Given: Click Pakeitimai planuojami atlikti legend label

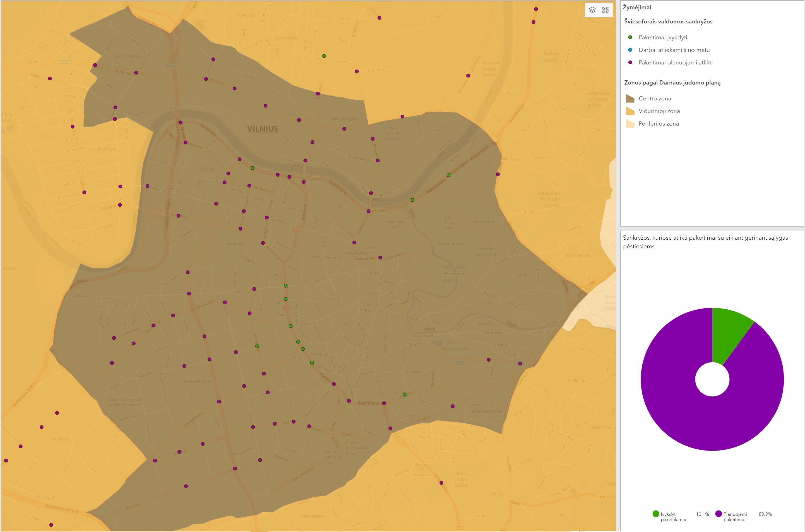Looking at the screenshot, I should tap(675, 62).
